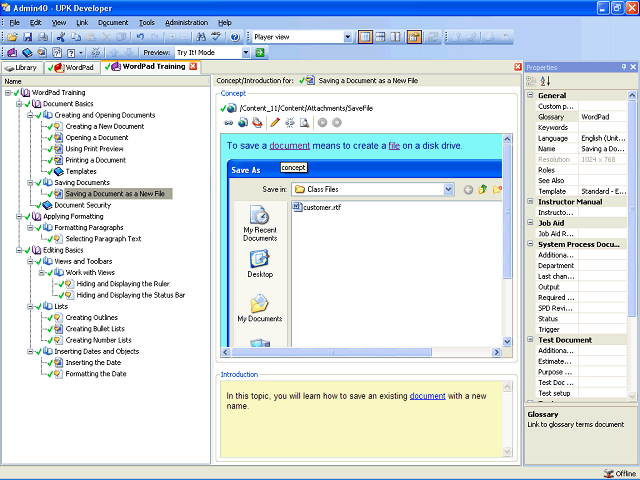
Task: Click the Spell check ABC icon
Action: (216, 37)
